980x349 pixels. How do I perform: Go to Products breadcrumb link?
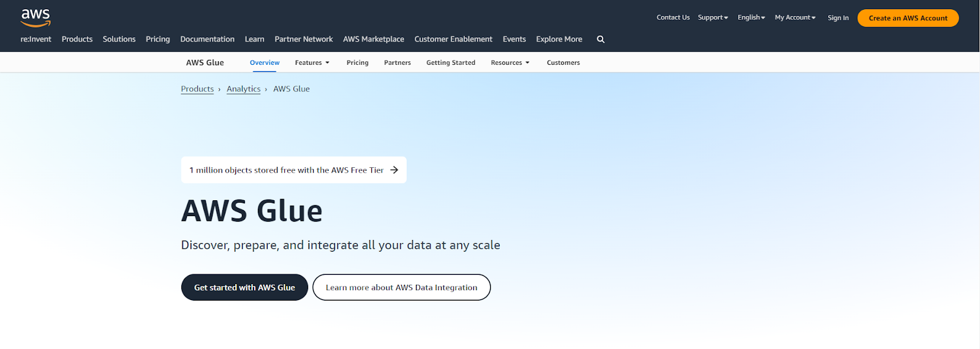pos(197,89)
